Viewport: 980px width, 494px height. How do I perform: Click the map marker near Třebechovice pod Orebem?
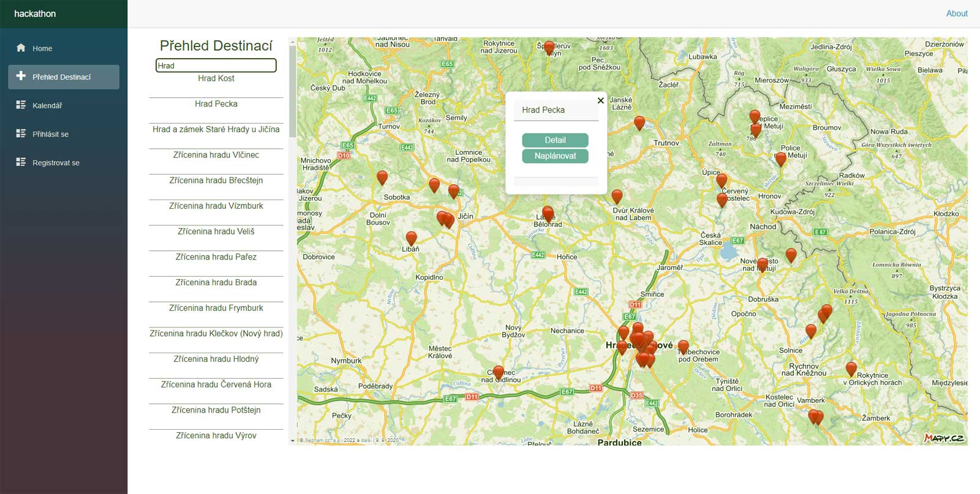pyautogui.click(x=683, y=347)
